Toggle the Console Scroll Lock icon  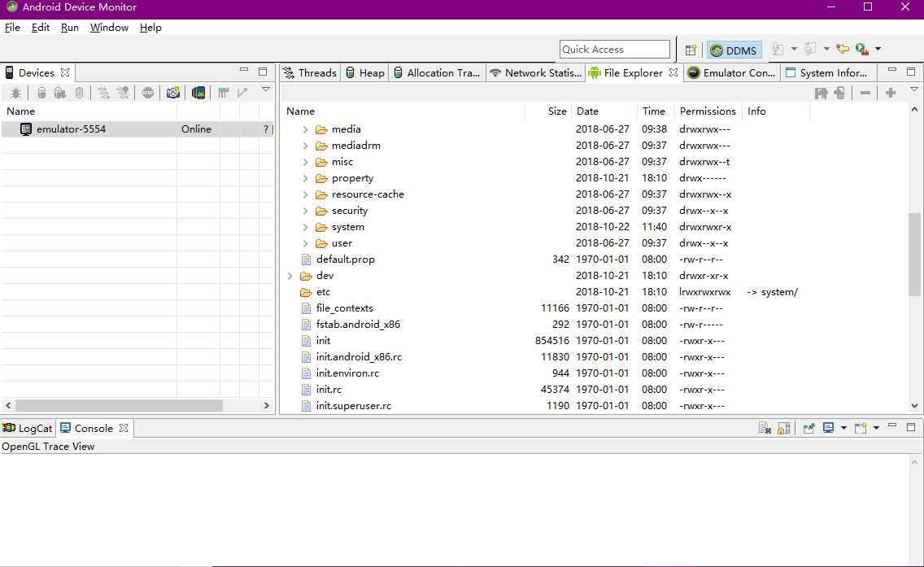coord(784,428)
